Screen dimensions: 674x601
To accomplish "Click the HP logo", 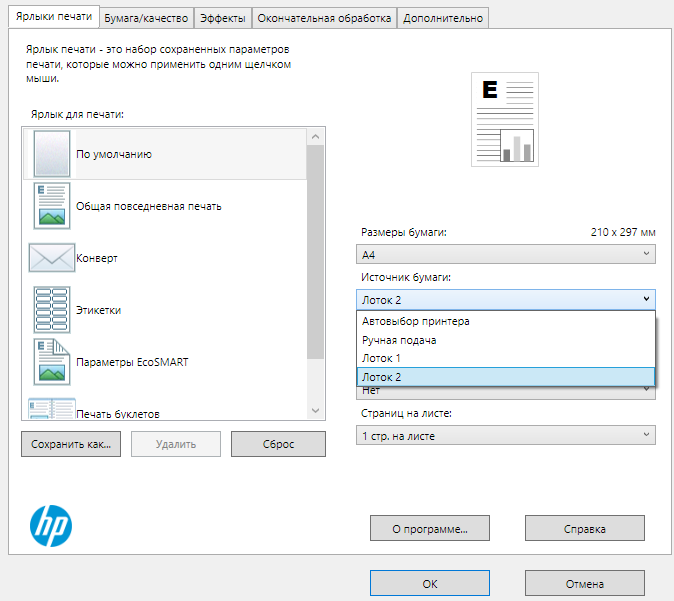I will (51, 523).
